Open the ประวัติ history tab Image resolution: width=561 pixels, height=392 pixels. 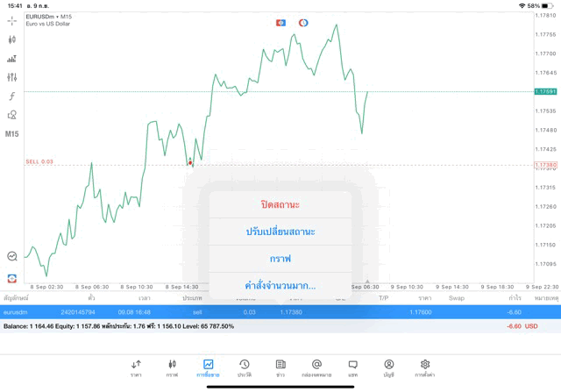(x=244, y=367)
